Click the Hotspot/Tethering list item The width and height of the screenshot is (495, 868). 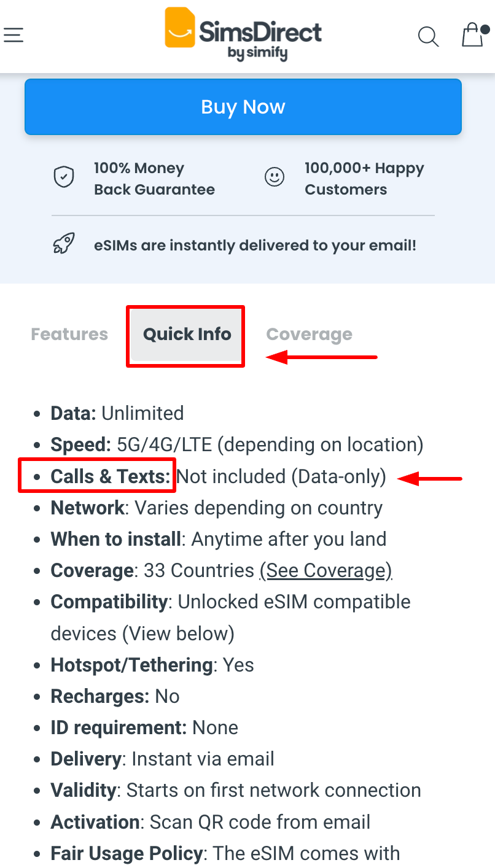152,665
